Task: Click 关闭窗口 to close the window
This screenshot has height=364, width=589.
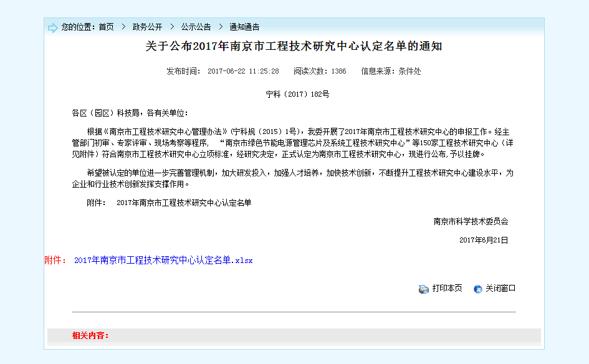Action: click(x=500, y=288)
